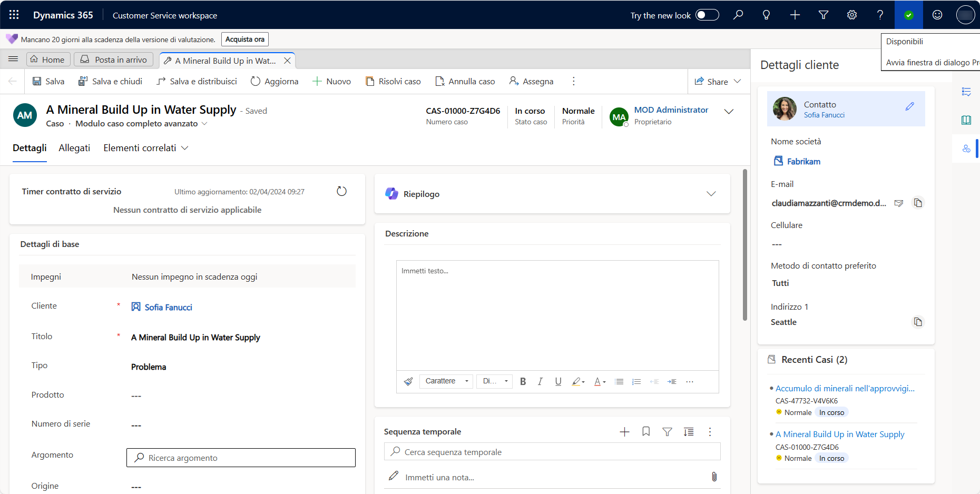The image size is (980, 494).
Task: Open the settings gear icon
Action: click(852, 15)
